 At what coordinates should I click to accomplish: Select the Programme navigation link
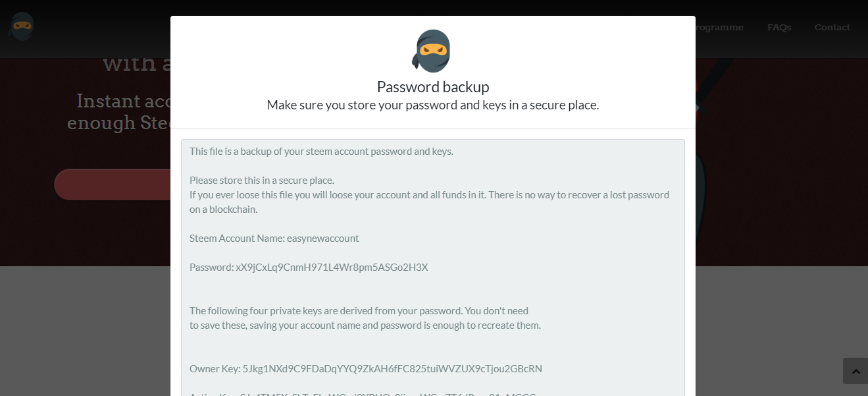pos(719,27)
